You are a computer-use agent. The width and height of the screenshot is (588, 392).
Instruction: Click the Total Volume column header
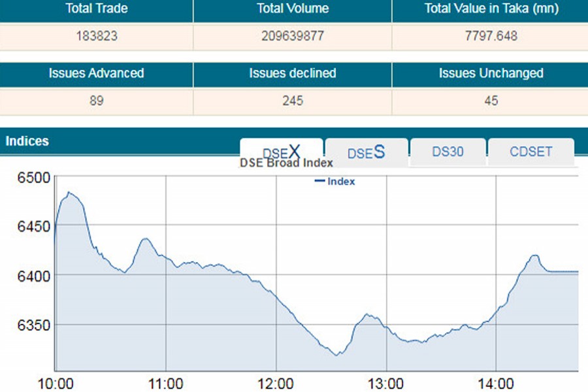pos(292,9)
